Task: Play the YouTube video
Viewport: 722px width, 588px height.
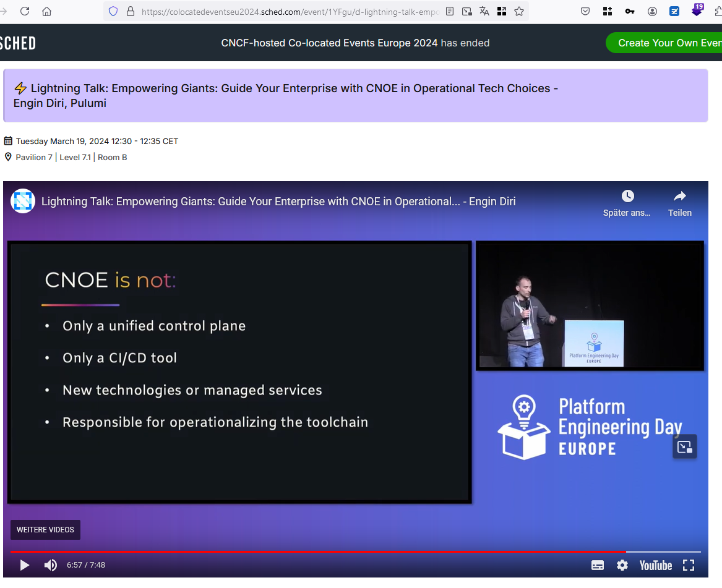Action: pos(24,565)
